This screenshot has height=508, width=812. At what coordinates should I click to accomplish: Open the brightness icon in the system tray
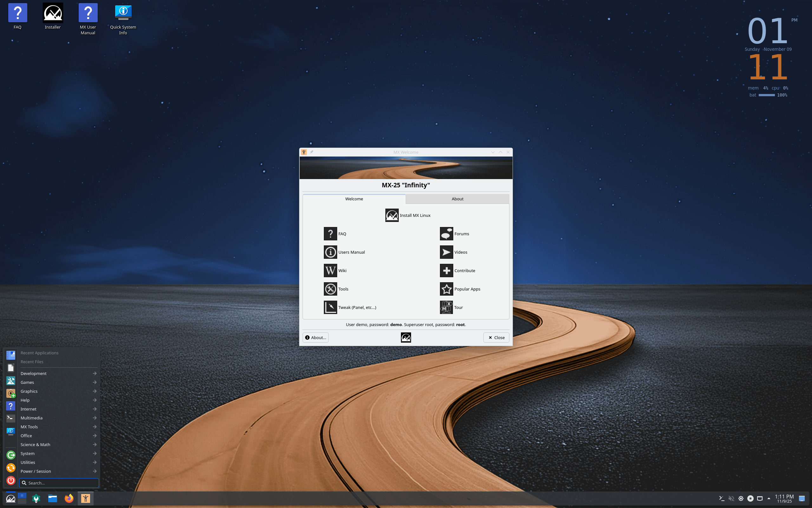[x=741, y=498]
